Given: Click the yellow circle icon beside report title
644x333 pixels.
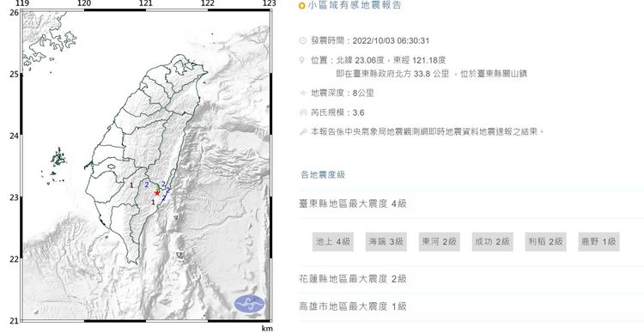Looking at the screenshot, I should (x=302, y=6).
